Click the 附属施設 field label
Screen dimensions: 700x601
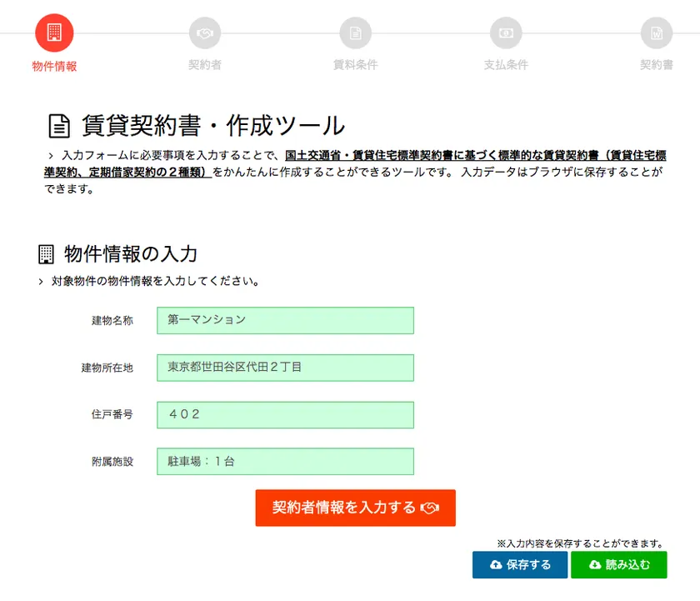point(112,462)
